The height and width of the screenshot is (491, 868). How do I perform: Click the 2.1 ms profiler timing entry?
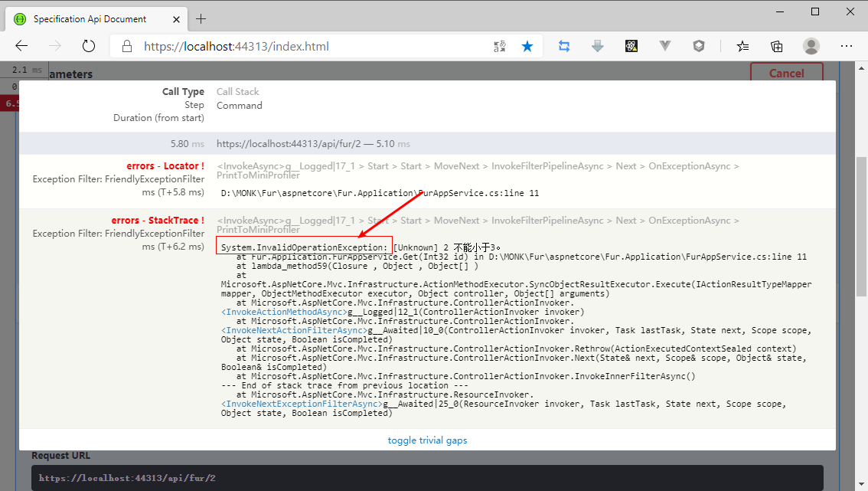tap(28, 70)
